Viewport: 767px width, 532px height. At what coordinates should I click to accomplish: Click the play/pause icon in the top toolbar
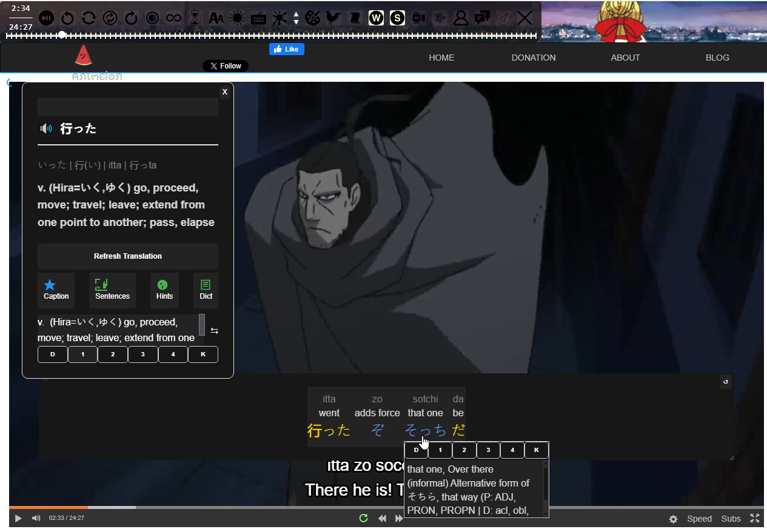coord(46,18)
